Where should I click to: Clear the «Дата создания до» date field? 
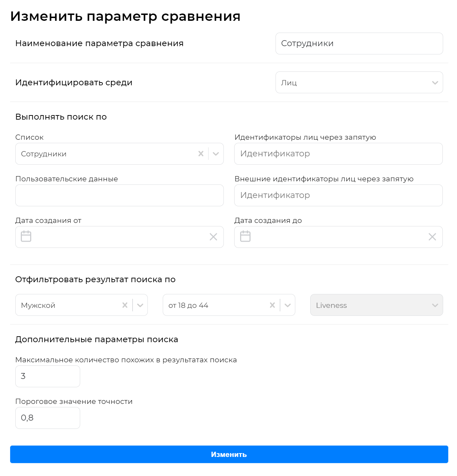[432, 237]
